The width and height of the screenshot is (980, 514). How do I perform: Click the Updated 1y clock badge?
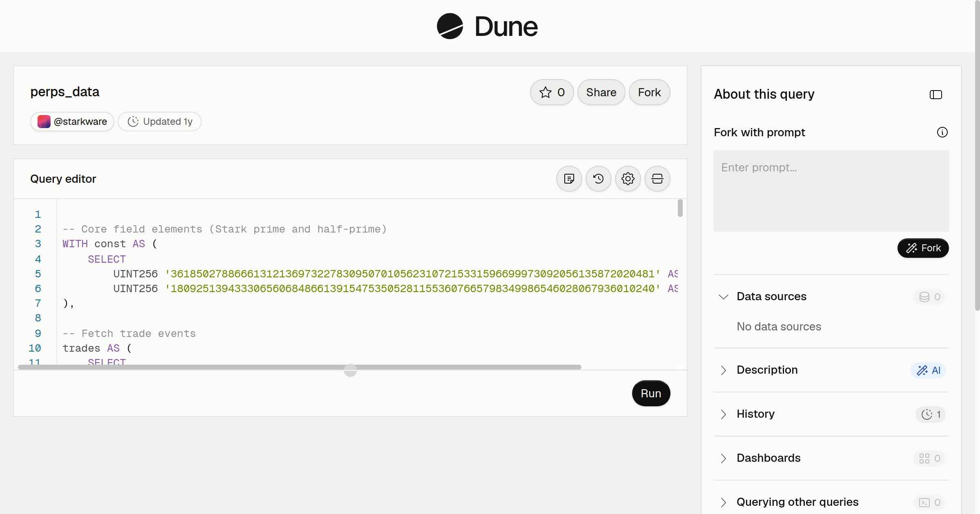[x=160, y=122]
